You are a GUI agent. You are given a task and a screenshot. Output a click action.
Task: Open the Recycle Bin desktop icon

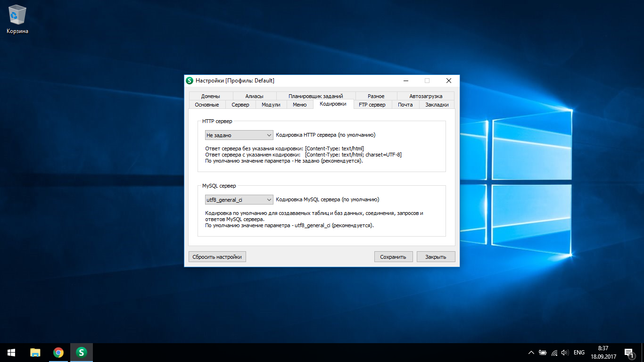click(x=17, y=20)
